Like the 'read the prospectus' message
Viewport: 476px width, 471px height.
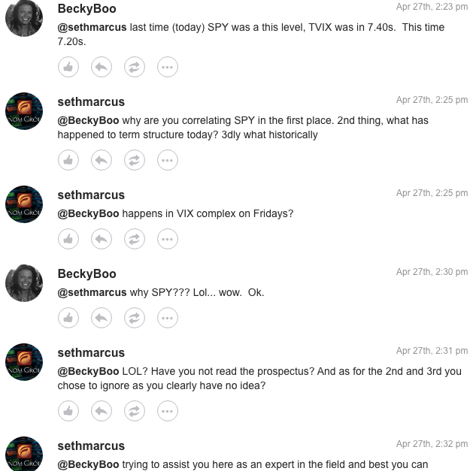coord(68,411)
